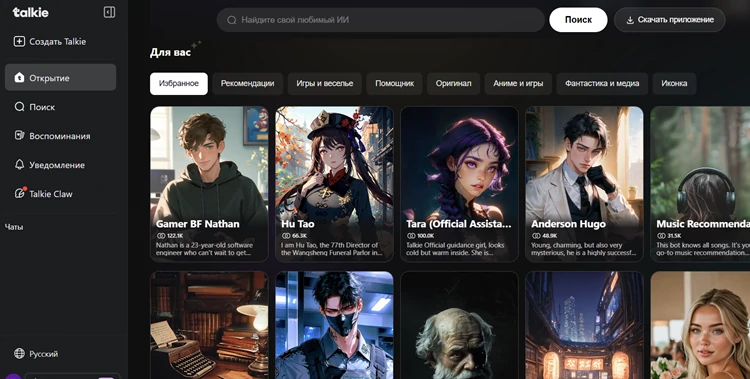Click the Воспоминания memories icon
Screen dimensions: 750x379
[x=19, y=135]
